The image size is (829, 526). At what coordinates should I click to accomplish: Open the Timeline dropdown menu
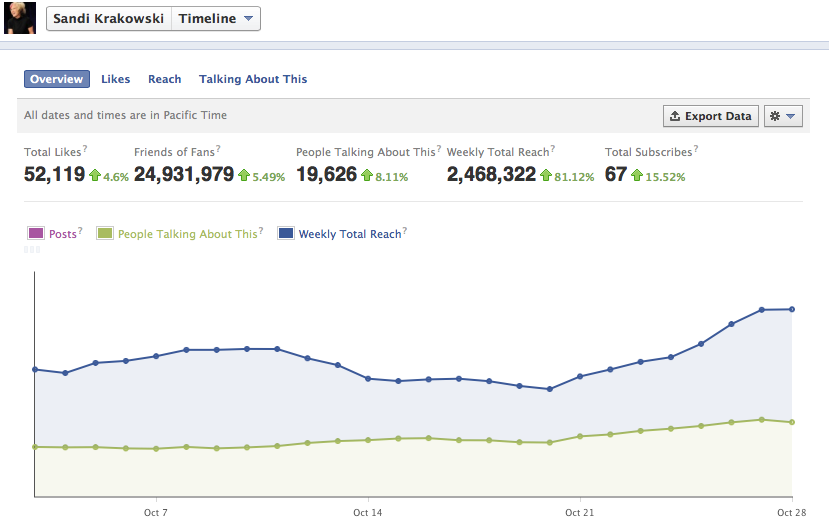217,19
